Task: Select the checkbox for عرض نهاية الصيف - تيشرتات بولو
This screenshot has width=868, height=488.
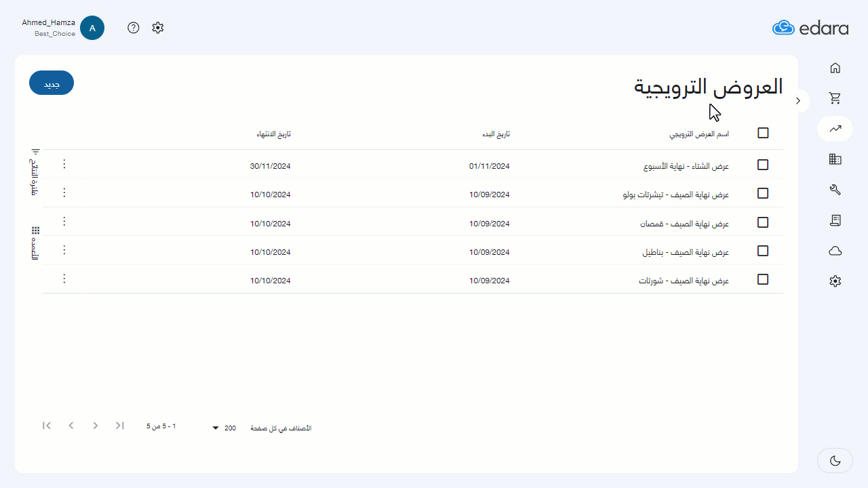Action: click(x=763, y=193)
